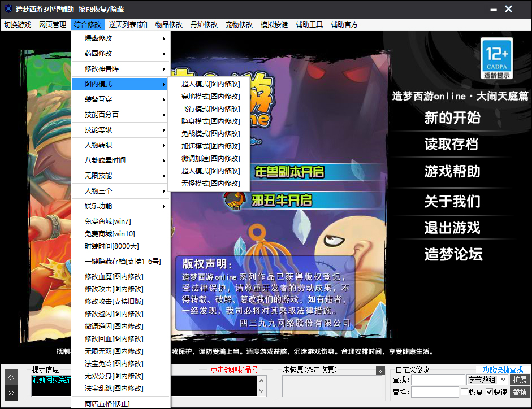
Task: Click the small 'o' button in 未恢复 panel
Action: pos(380,371)
